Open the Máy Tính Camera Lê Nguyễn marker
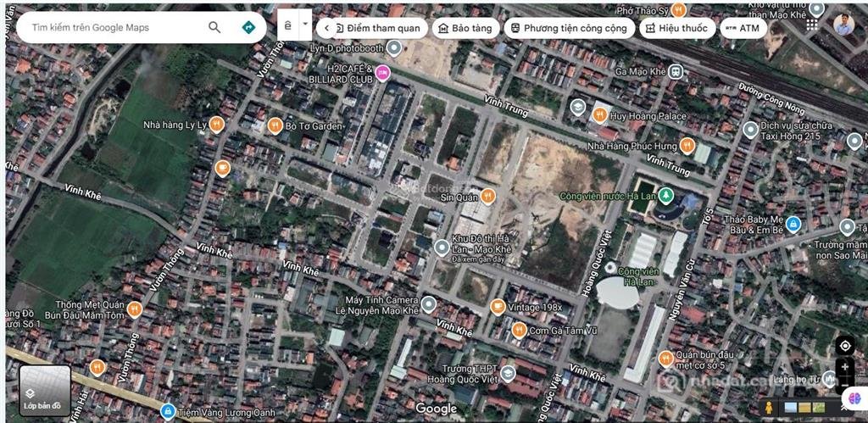This screenshot has width=868, height=423. 428,304
